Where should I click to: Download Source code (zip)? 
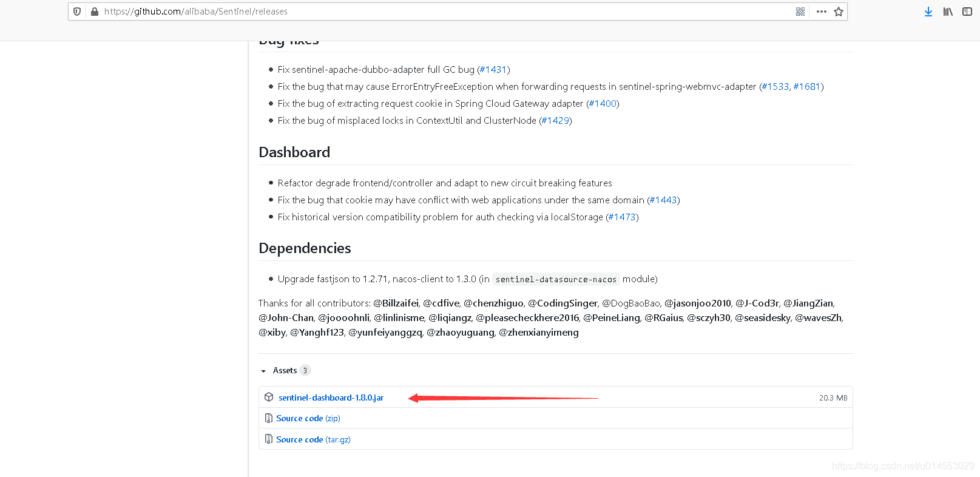point(308,418)
